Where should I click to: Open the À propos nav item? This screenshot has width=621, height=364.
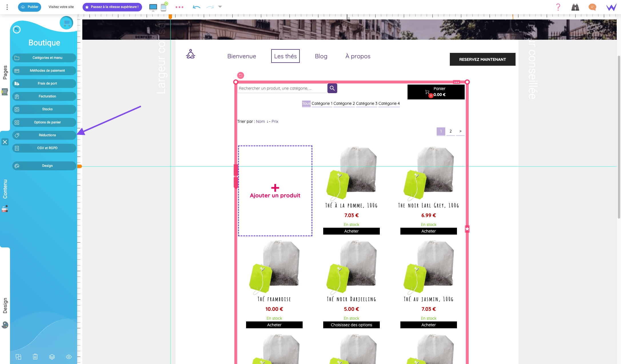[358, 56]
